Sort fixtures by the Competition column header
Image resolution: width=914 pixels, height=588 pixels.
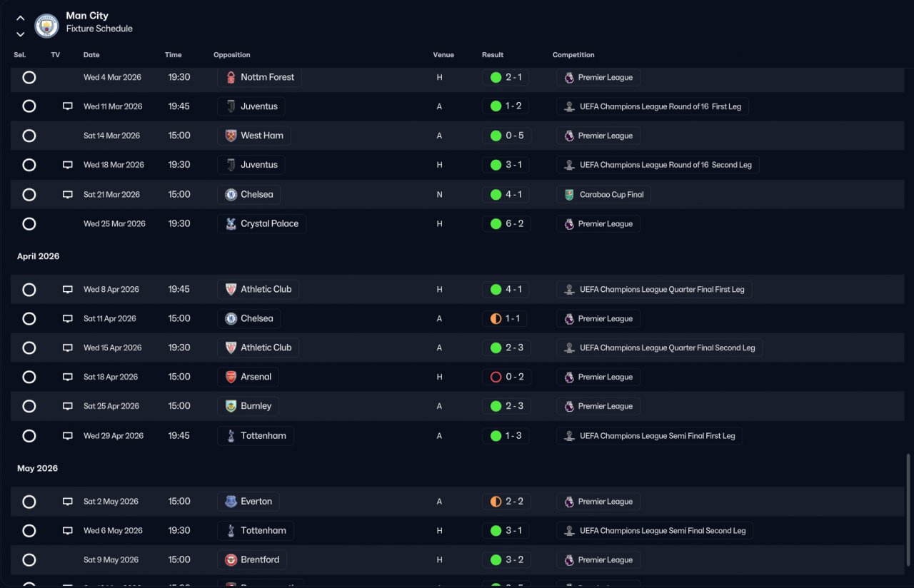tap(573, 55)
